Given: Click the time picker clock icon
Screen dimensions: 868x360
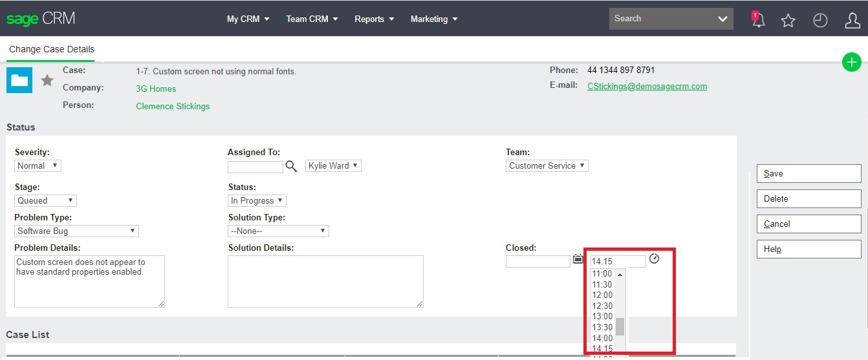Looking at the screenshot, I should (x=654, y=259).
